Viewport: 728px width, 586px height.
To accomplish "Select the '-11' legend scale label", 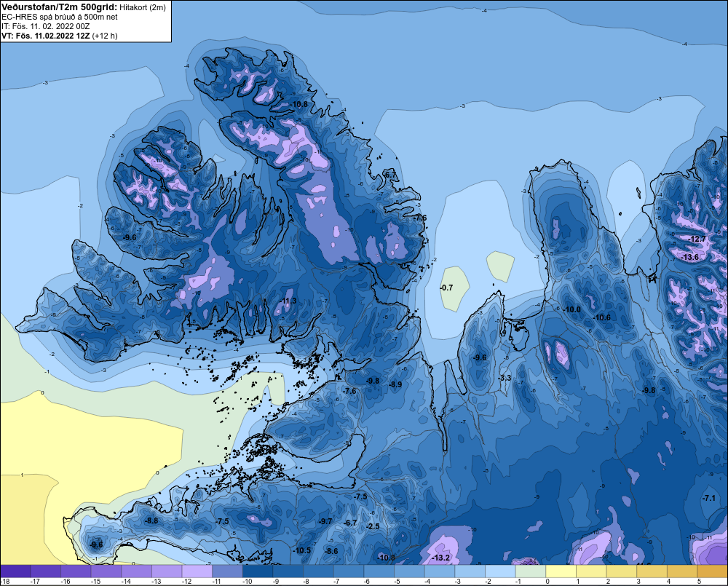I will tap(216, 582).
